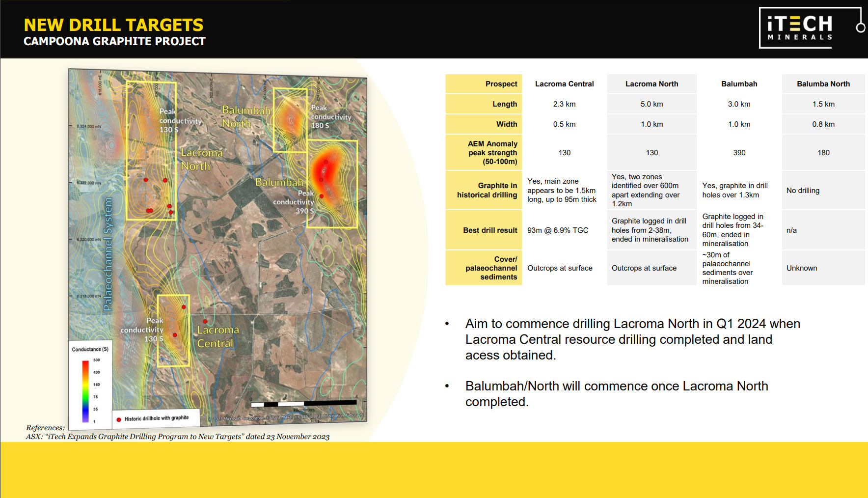Click the 'Balumbah North' map label
Screen dimensions: 868x498
point(246,116)
